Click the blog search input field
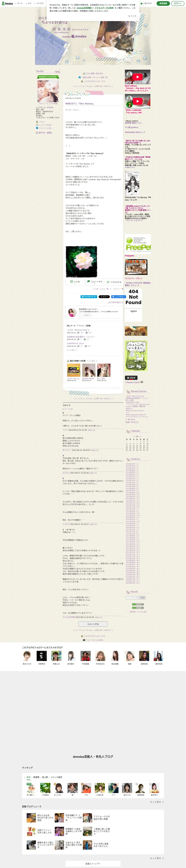 click(x=133, y=597)
